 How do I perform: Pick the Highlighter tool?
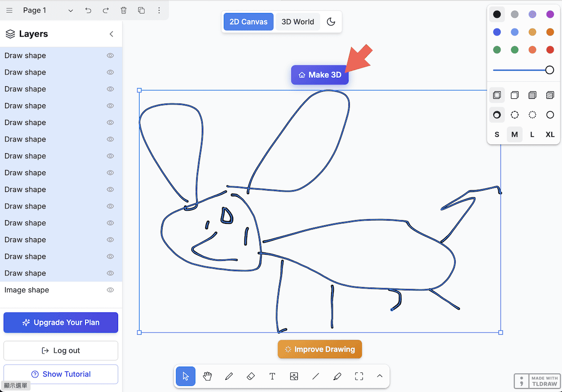pyautogui.click(x=337, y=376)
